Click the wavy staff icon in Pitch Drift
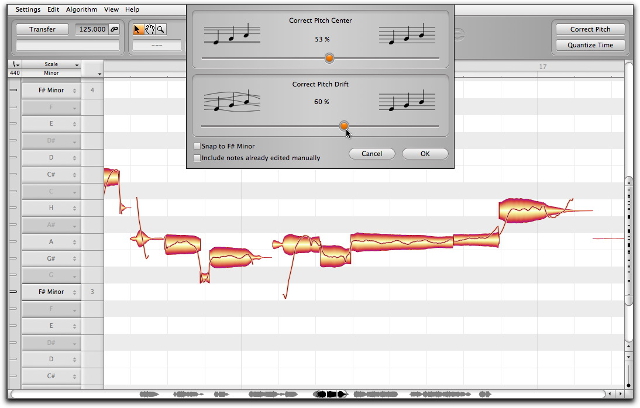This screenshot has height=408, width=640. click(x=232, y=100)
